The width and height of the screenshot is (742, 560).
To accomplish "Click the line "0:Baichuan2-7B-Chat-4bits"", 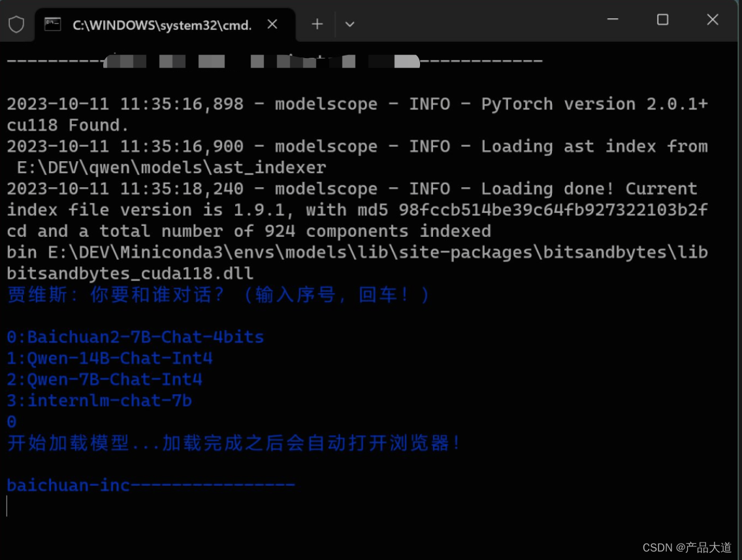I will coord(135,337).
